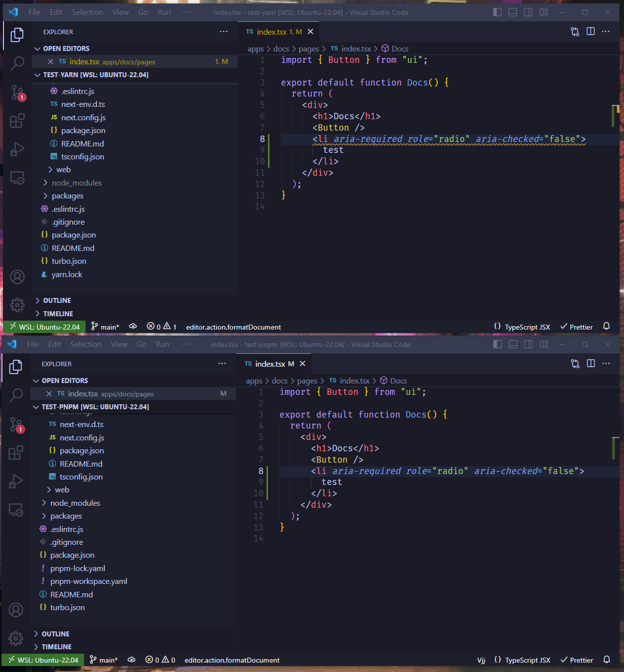Viewport: 624px width, 672px height.
Task: Open the Selection menu
Action: click(87, 12)
